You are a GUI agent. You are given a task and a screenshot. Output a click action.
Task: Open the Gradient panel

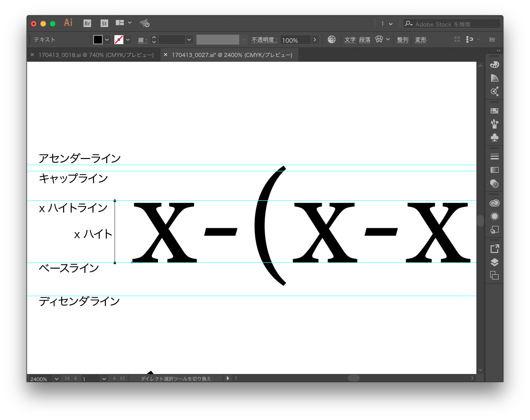coord(494,169)
